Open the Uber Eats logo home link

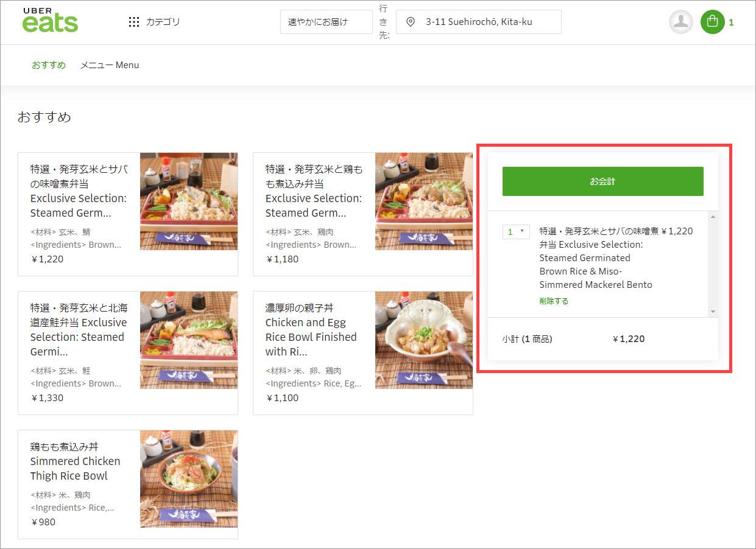tap(51, 20)
